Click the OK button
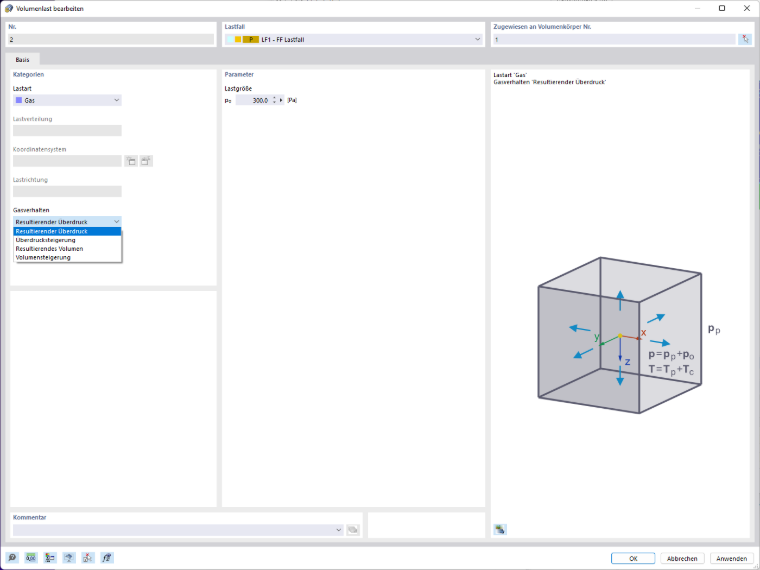This screenshot has height=570, width=760. [633, 558]
